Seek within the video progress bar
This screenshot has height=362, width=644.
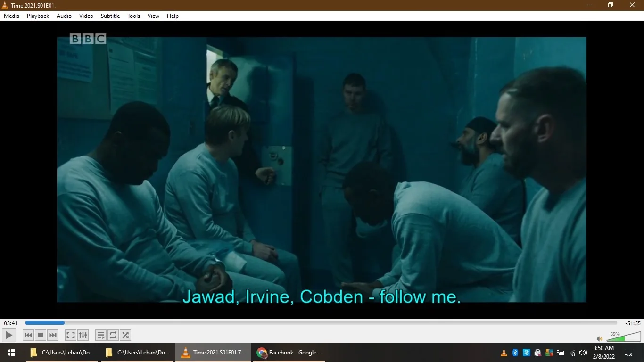pyautogui.click(x=321, y=323)
